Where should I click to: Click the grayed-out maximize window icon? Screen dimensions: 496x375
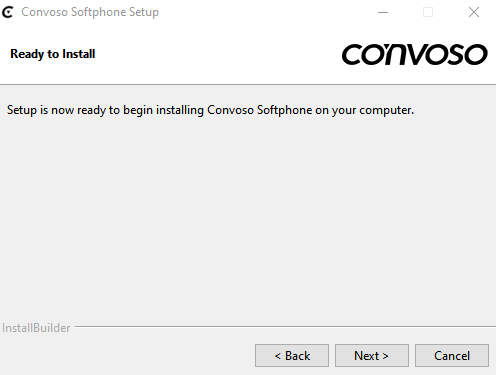[428, 12]
